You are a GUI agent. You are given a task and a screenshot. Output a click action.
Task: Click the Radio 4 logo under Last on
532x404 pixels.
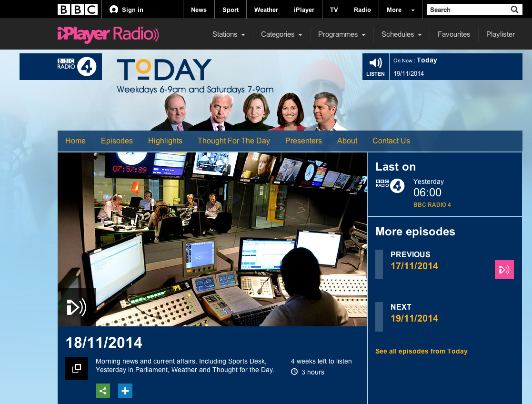click(390, 186)
